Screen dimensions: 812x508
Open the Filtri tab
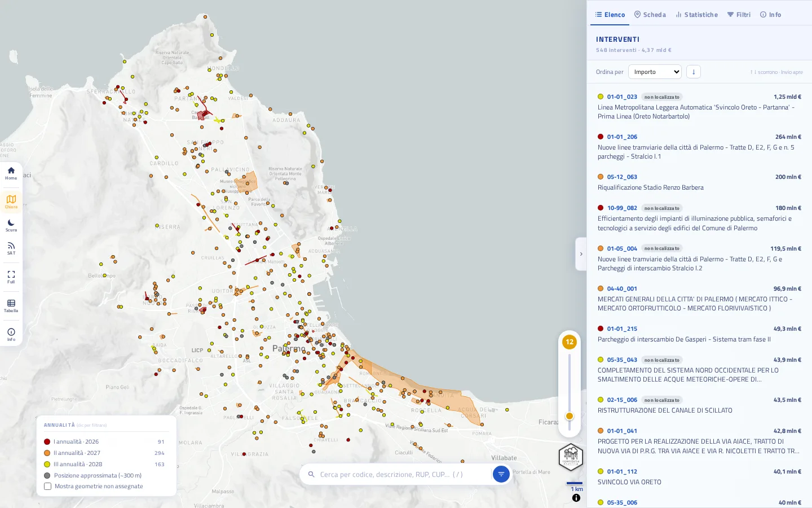pyautogui.click(x=739, y=15)
